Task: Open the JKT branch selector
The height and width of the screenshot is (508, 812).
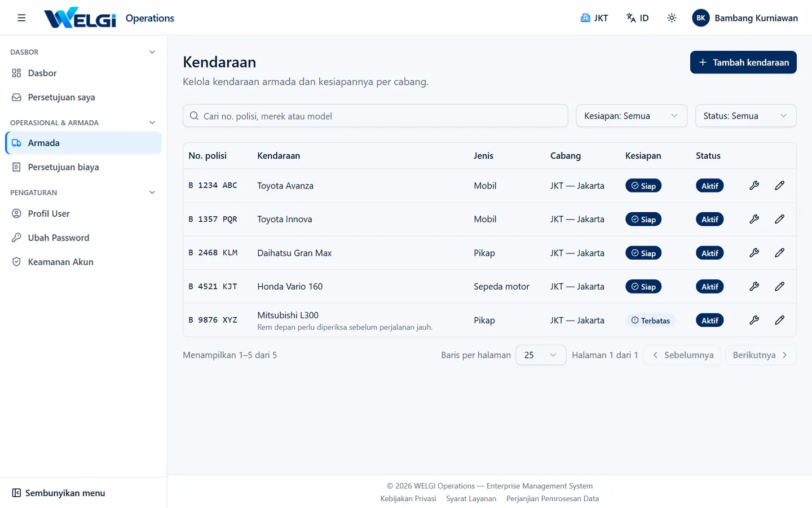Action: 594,18
